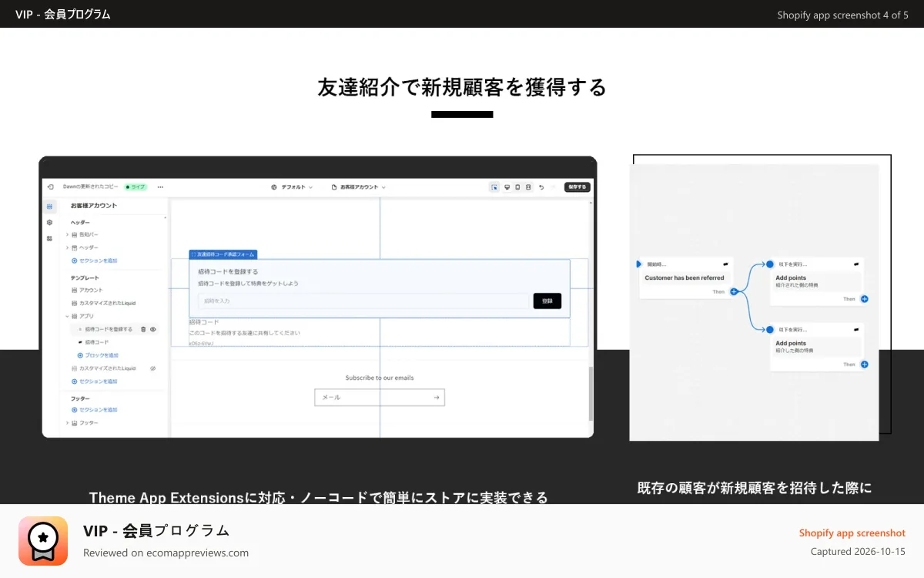Open the app embeds icon in left rail
Image resolution: width=924 pixels, height=578 pixels.
[49, 238]
